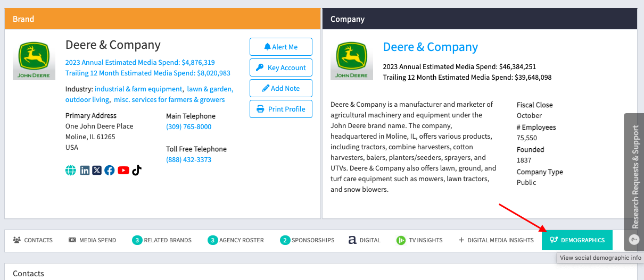Open the LinkedIn social icon

pyautogui.click(x=85, y=171)
